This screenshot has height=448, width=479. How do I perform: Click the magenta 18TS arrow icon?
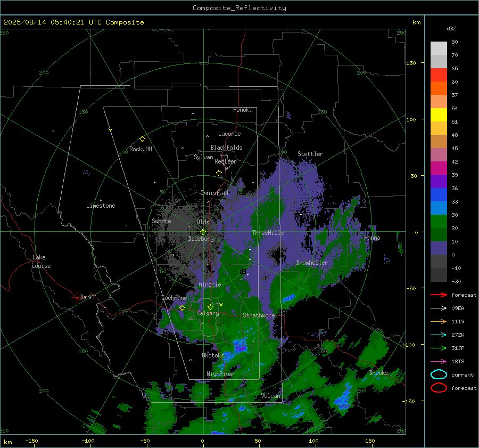click(x=439, y=362)
